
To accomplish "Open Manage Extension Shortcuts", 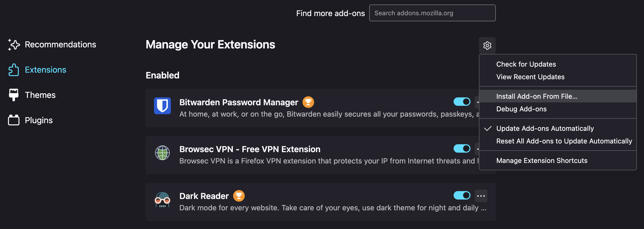I will (542, 161).
